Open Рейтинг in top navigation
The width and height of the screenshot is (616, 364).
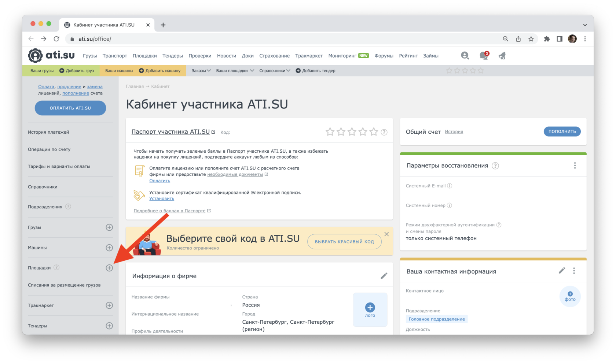[x=408, y=56]
